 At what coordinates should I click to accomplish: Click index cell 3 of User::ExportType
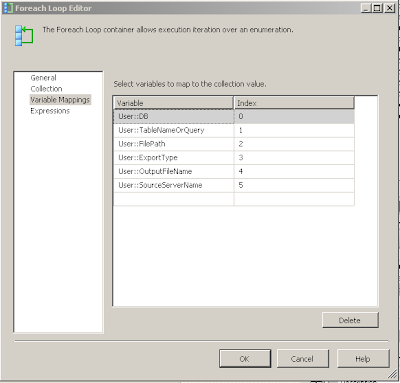[x=294, y=158]
